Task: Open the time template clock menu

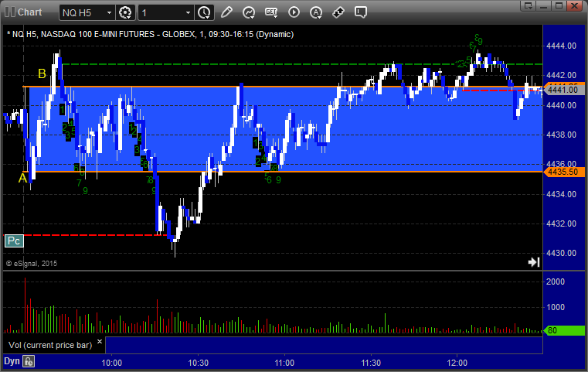Action: [205, 12]
